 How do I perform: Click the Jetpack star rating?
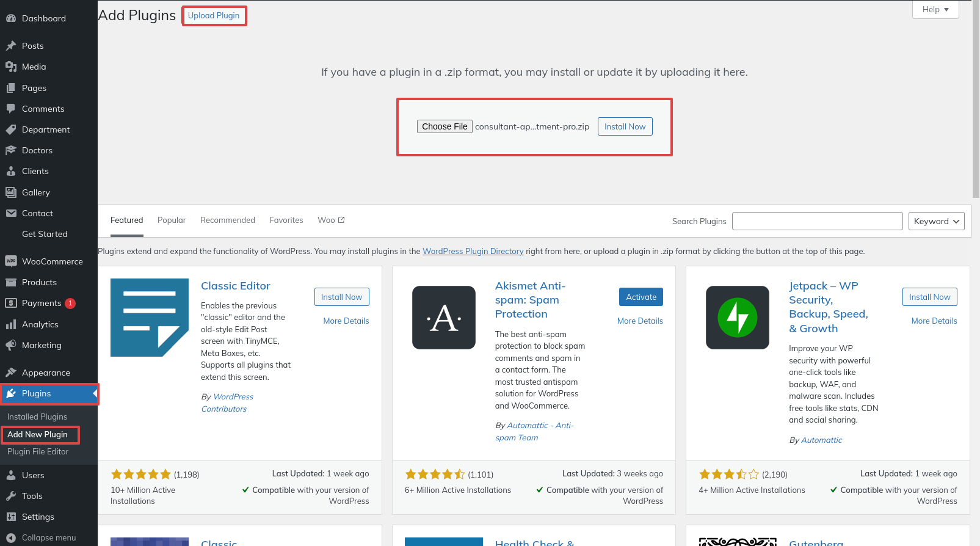coord(729,474)
